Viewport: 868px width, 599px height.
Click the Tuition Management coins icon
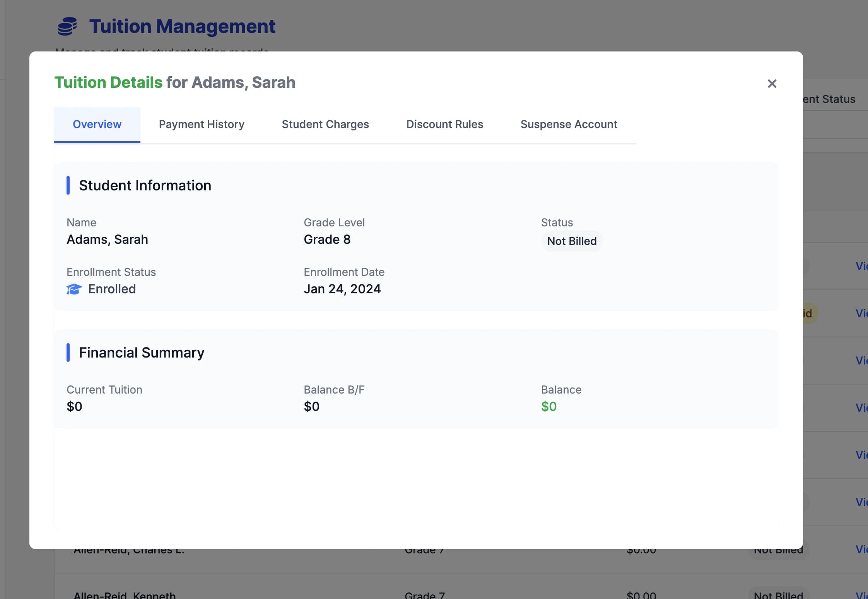click(67, 26)
